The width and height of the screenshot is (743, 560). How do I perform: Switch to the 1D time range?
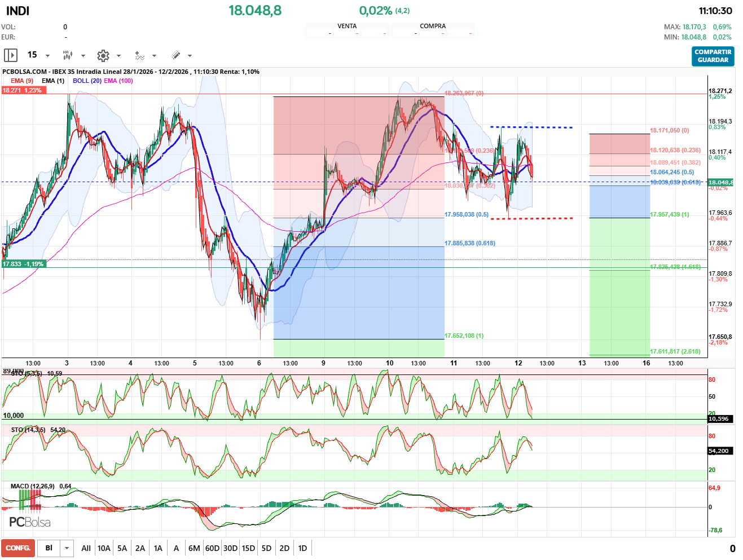[x=302, y=548]
